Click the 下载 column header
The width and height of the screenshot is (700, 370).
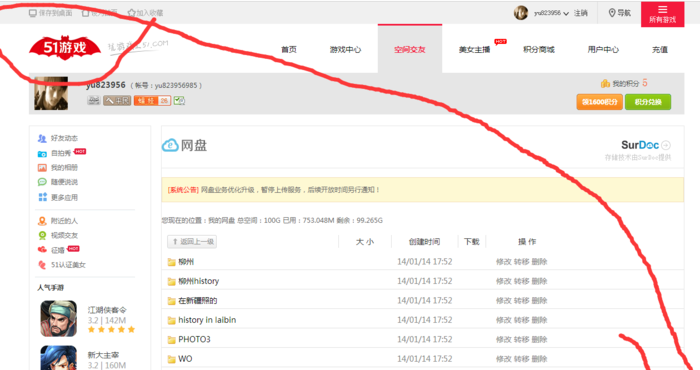coord(471,241)
